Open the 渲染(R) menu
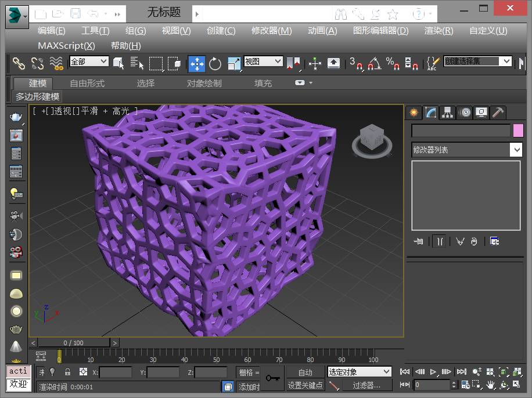The width and height of the screenshot is (532, 398). (x=438, y=31)
